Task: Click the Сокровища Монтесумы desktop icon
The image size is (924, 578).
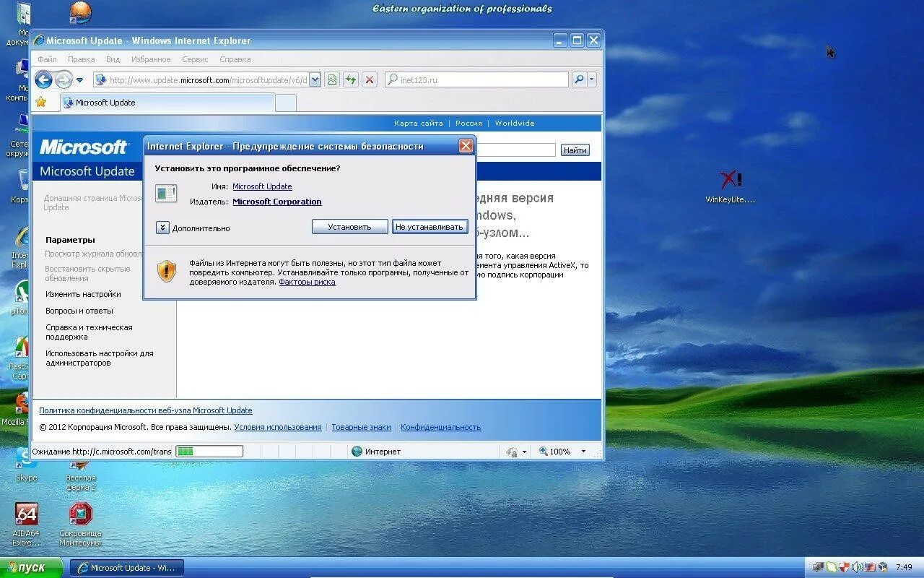Action: [80, 525]
